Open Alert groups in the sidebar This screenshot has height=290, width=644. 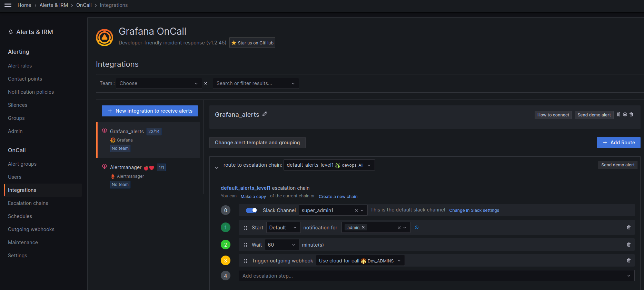click(22, 164)
